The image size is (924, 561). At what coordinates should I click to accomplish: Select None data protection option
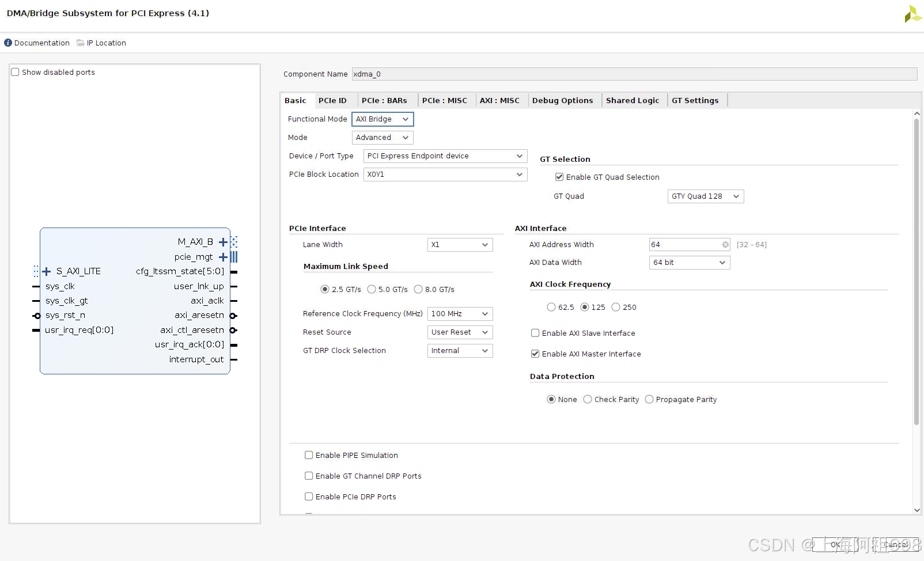pyautogui.click(x=551, y=400)
